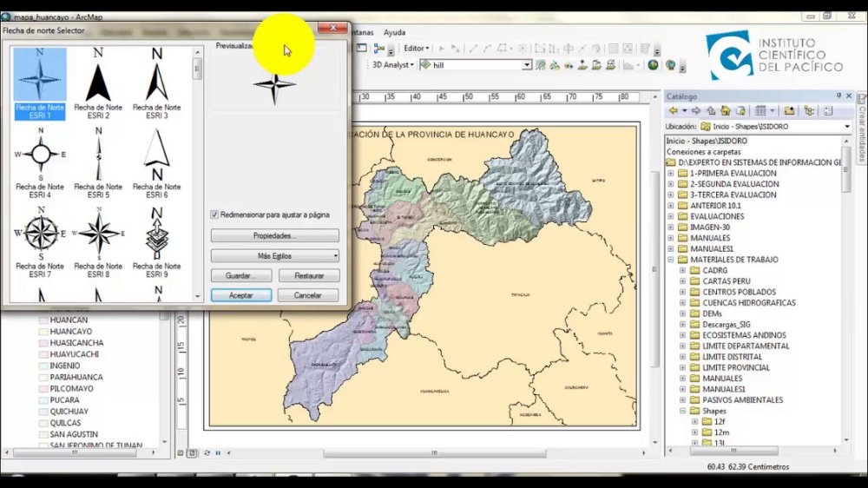This screenshot has width=868, height=488.
Task: Collapse the Shapes folder in Catálogo
Action: (682, 411)
